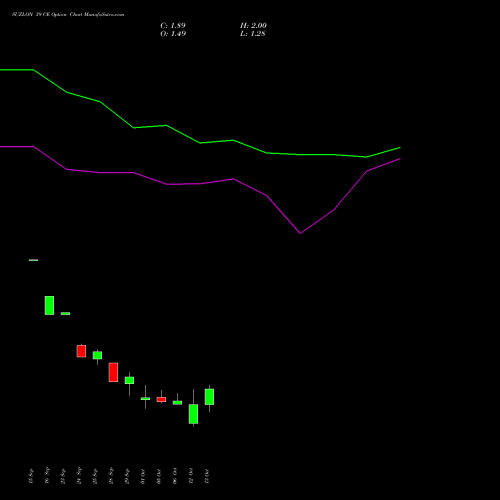This screenshot has width=500, height=500.
Task: Select the last green candle on the right
Action: 209,397
